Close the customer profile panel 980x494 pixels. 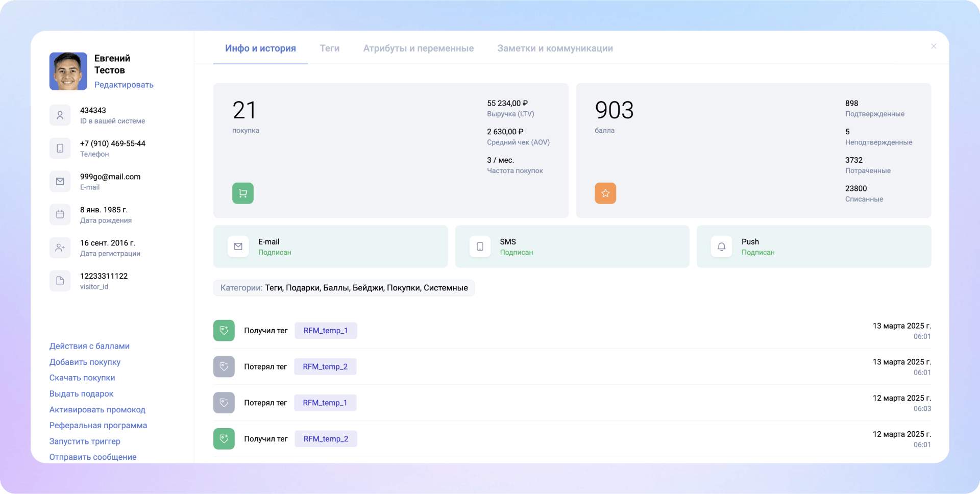point(933,46)
